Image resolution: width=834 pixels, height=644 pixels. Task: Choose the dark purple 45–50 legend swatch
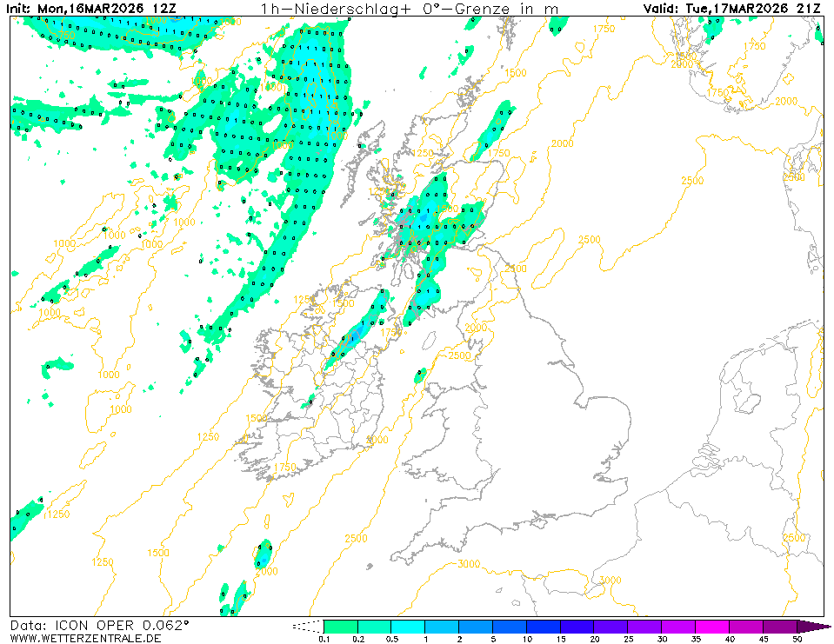click(x=780, y=626)
